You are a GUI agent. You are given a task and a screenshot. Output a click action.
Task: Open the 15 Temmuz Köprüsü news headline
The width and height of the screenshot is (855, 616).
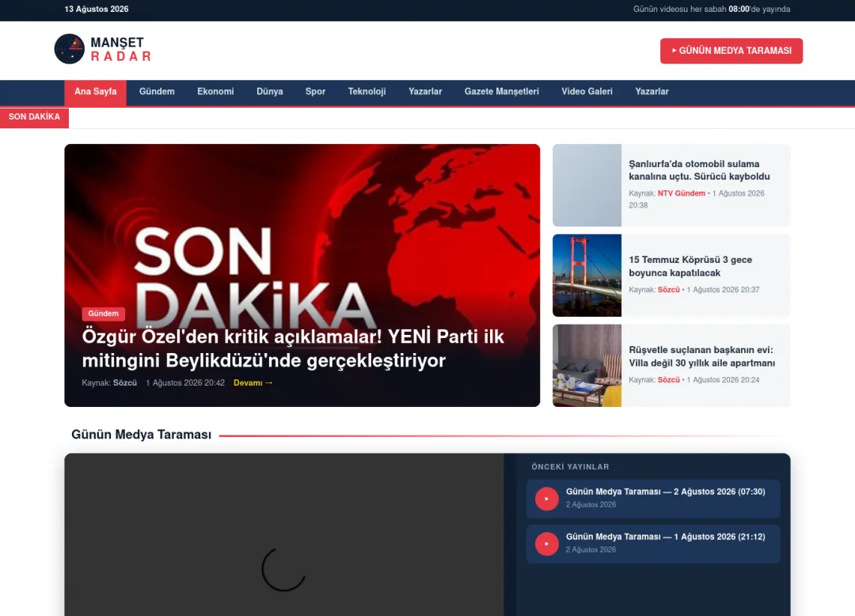pyautogui.click(x=690, y=266)
